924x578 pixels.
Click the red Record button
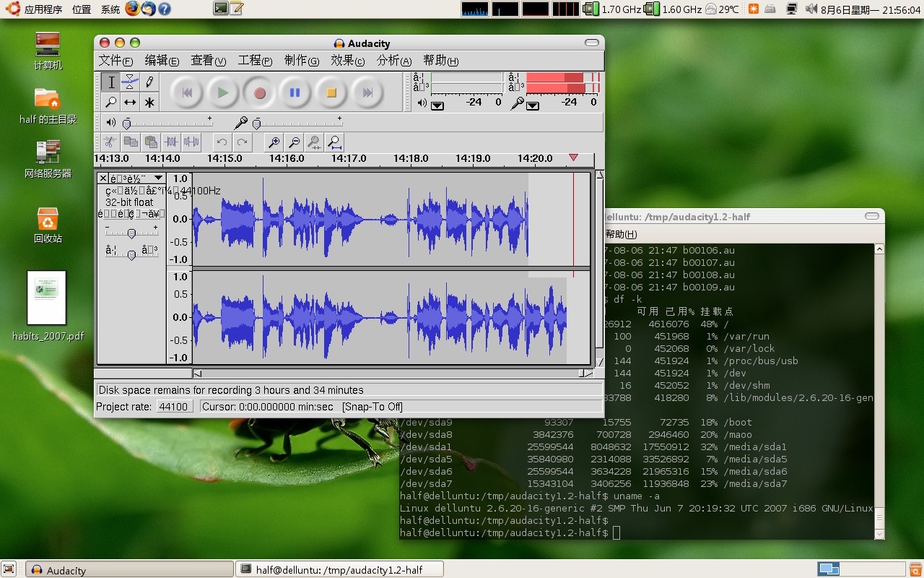(x=259, y=92)
